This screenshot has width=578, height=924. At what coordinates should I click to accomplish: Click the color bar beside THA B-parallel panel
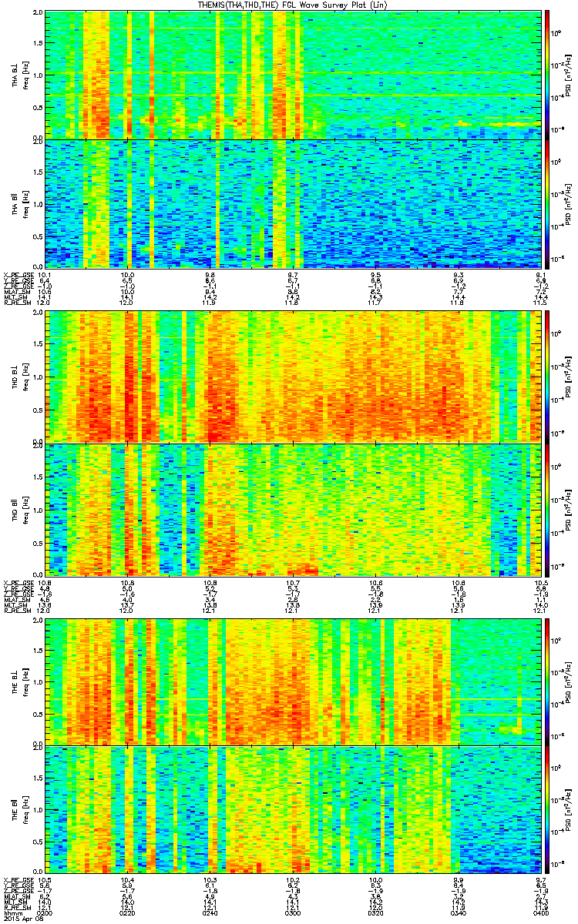(x=547, y=203)
